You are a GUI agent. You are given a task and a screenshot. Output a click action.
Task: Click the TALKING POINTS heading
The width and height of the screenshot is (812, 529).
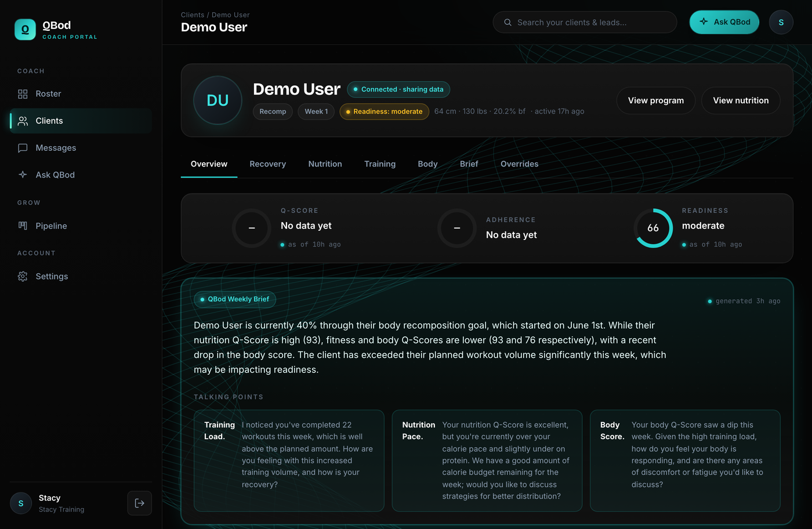click(229, 397)
